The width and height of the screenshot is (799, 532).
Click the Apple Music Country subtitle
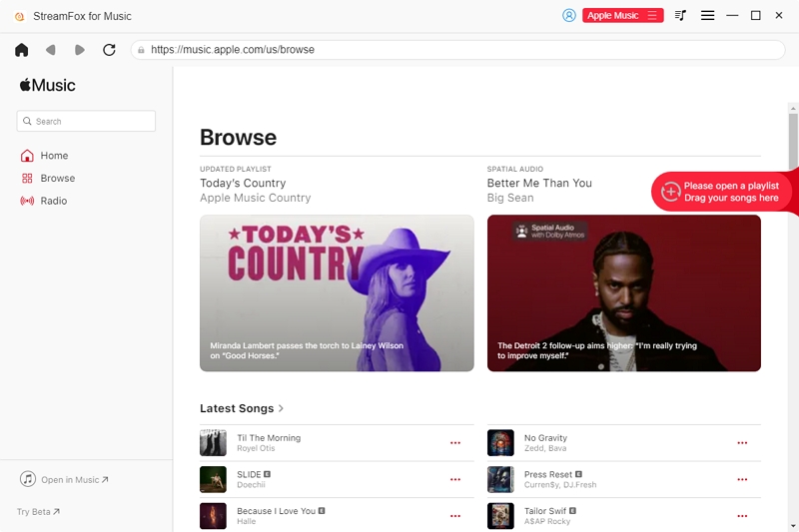256,198
